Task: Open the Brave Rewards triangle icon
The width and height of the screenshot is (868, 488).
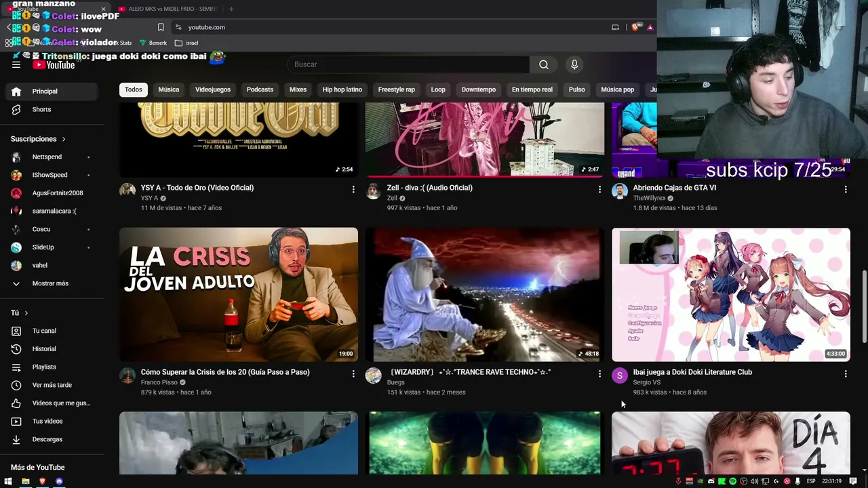Action: [x=650, y=27]
